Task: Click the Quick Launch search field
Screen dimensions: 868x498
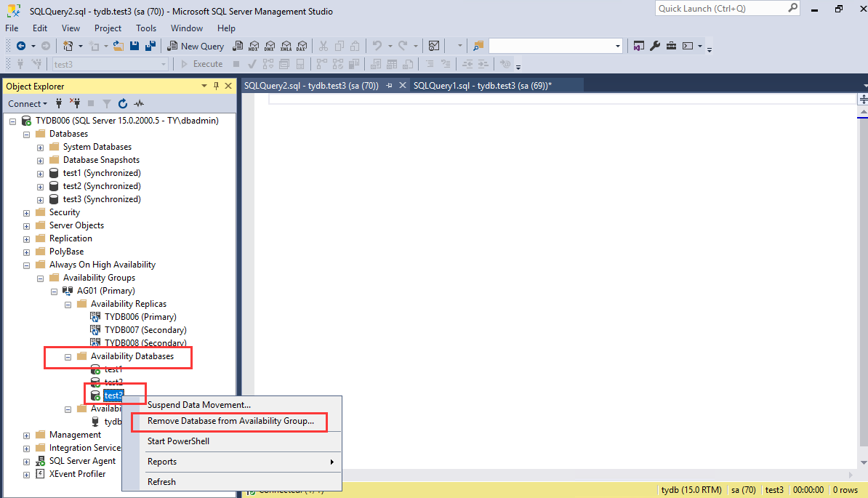Action: click(x=720, y=8)
